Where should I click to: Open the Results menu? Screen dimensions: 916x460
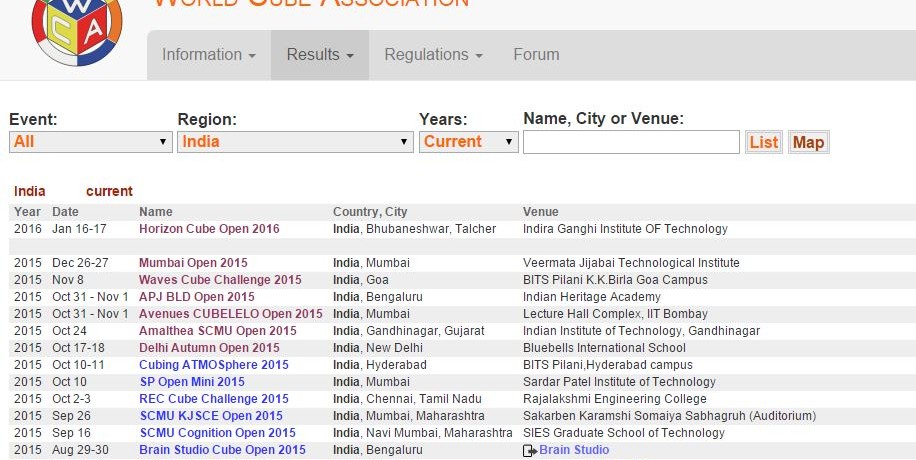point(319,55)
